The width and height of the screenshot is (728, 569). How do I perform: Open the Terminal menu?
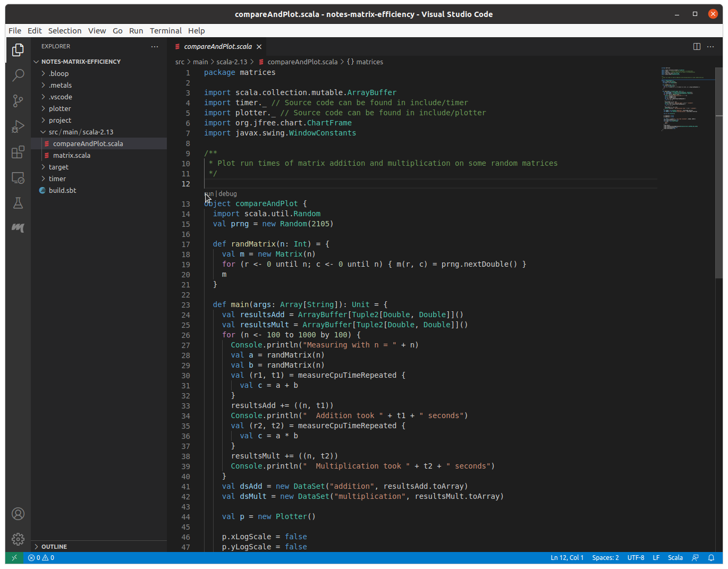(x=165, y=31)
